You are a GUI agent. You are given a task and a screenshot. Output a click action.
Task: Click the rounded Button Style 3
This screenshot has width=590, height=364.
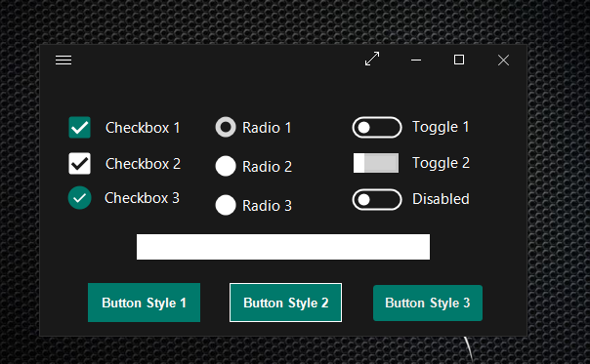coord(428,303)
